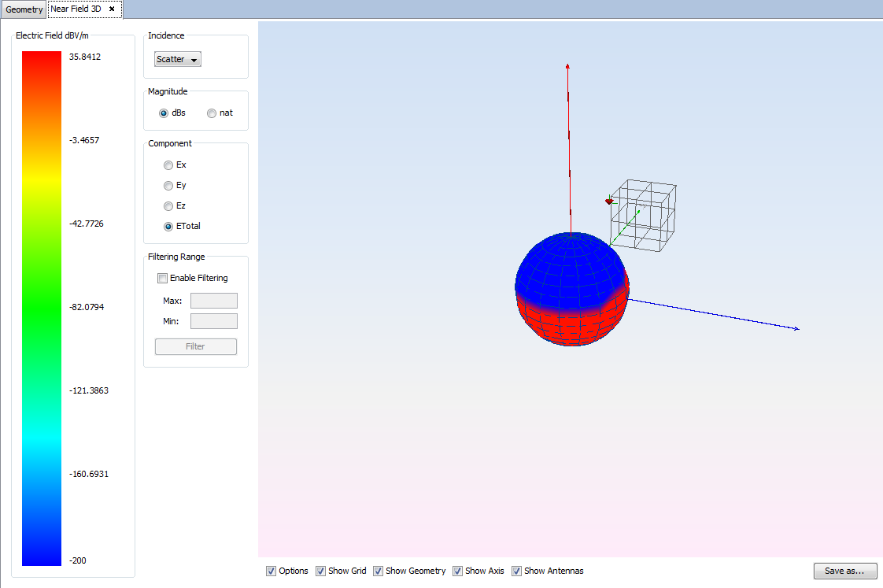Switch to the Geometry tab
Image resolution: width=883 pixels, height=588 pixels.
[x=24, y=9]
